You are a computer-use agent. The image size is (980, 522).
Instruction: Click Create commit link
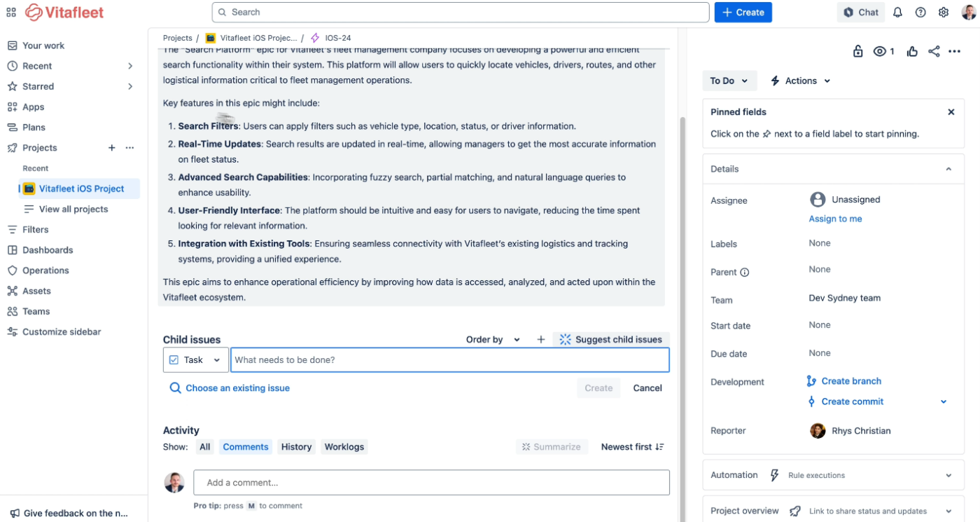[x=845, y=401]
